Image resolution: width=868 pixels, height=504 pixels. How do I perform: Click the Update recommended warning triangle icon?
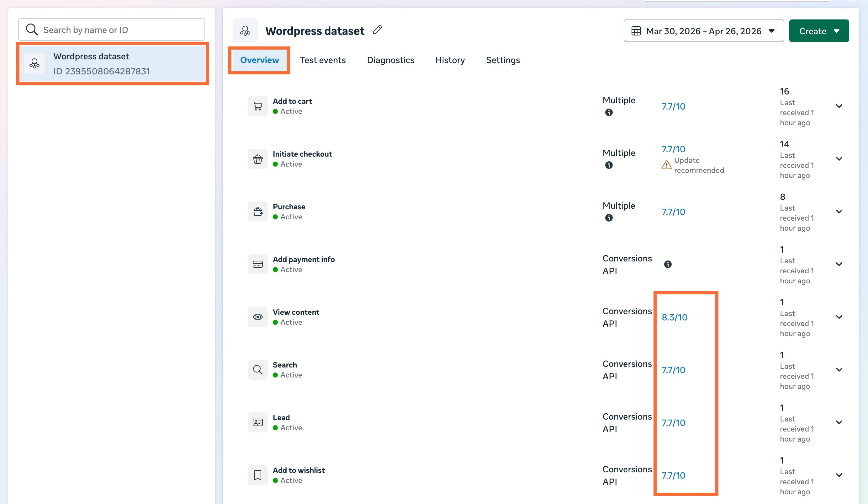666,165
